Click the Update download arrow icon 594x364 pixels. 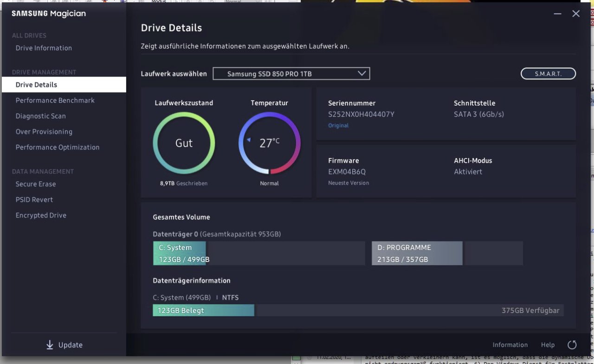coord(50,345)
